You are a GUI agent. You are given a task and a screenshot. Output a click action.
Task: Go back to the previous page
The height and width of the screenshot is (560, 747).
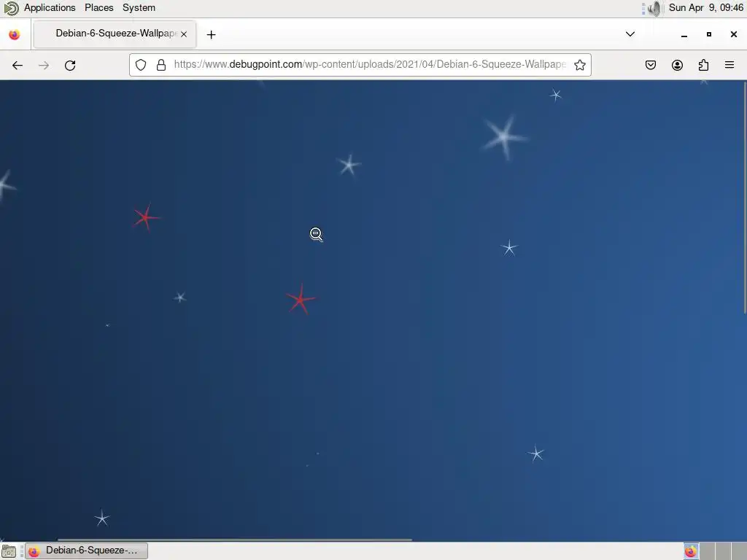click(18, 65)
